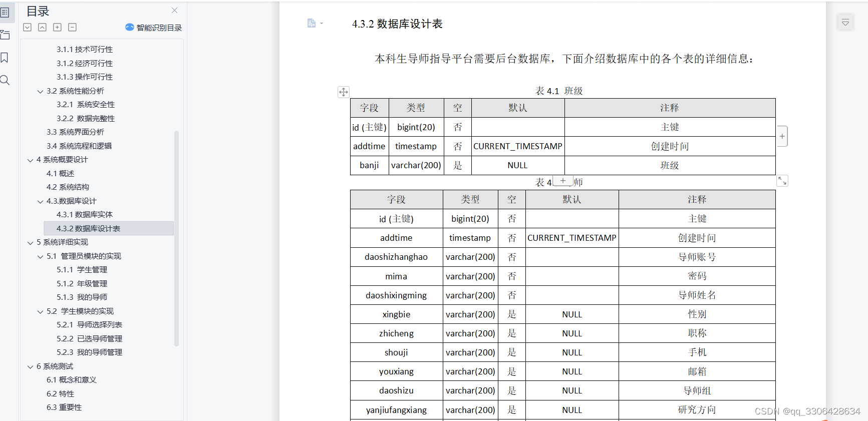Click the daoshizhanghao field cell
868x421 pixels.
pyautogui.click(x=396, y=257)
